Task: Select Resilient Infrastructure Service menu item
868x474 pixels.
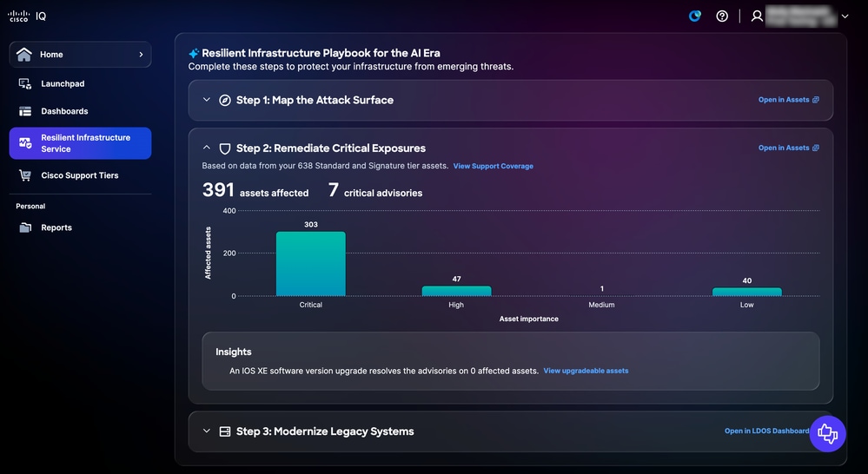Action: (x=80, y=143)
